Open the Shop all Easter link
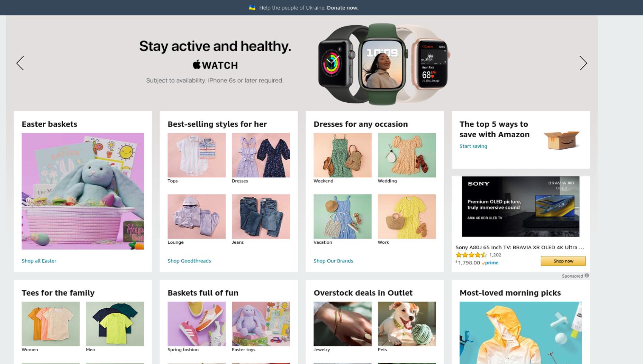This screenshot has width=643, height=364. tap(39, 261)
